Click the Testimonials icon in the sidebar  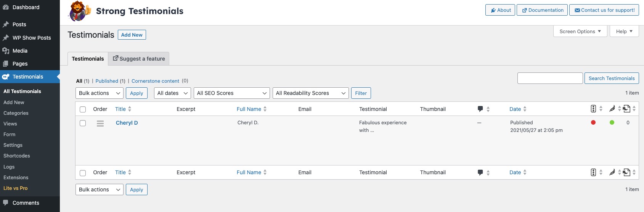tap(6, 77)
